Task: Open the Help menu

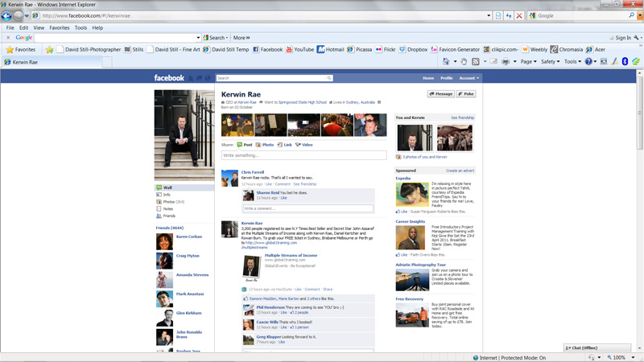Action: 97,27
